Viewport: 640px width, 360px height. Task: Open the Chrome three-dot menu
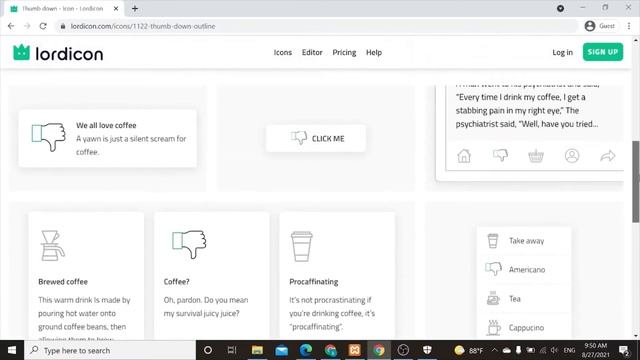[x=629, y=26]
